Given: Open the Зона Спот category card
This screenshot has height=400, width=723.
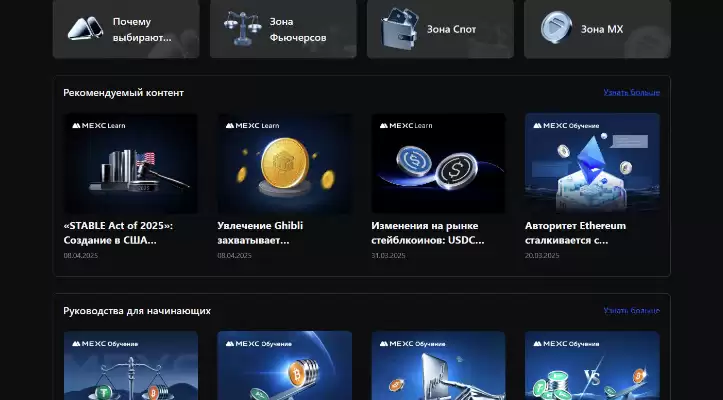Looking at the screenshot, I should tap(440, 29).
